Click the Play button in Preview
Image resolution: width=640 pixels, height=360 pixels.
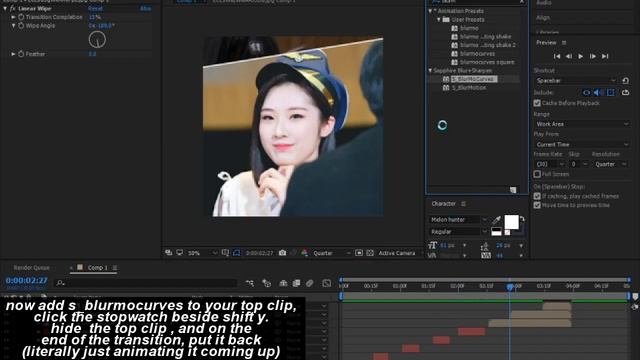point(580,56)
